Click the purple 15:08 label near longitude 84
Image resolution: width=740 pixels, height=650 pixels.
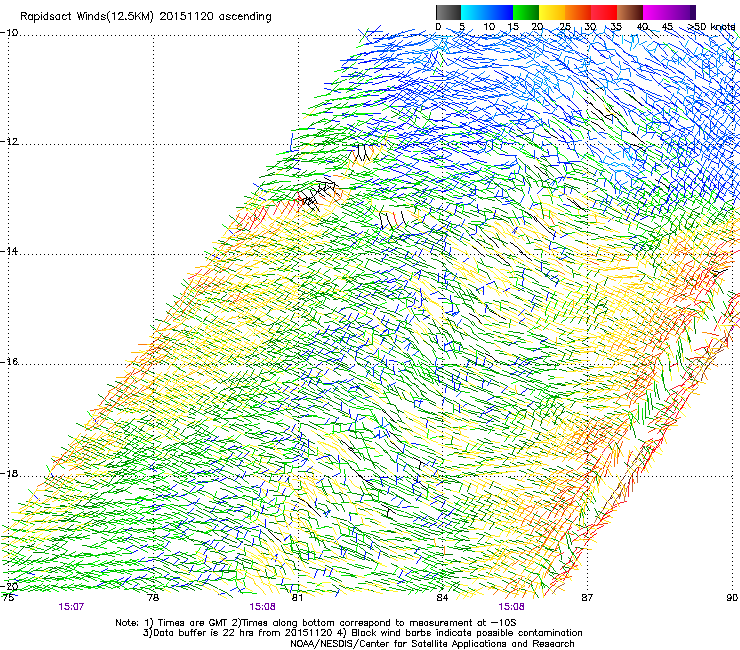(x=511, y=607)
